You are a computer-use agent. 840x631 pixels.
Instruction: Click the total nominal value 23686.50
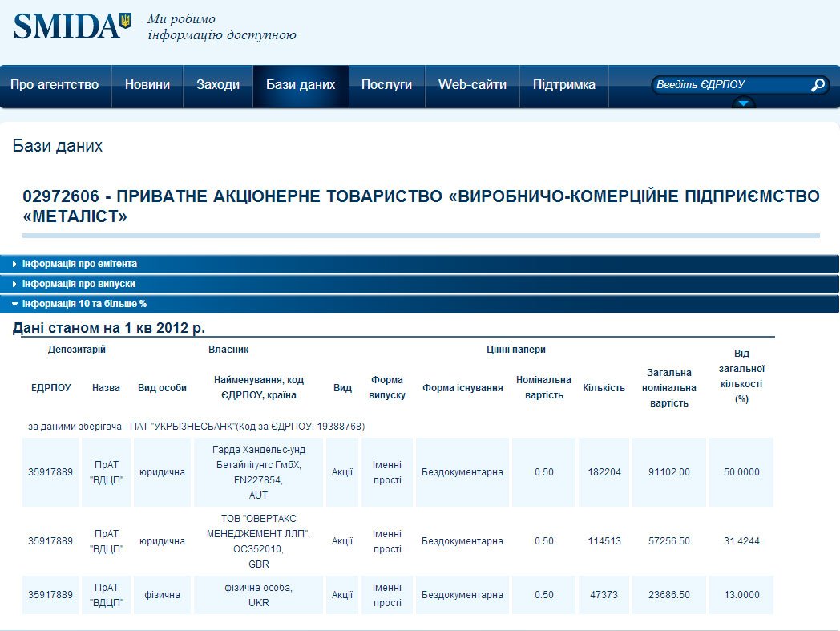[669, 595]
